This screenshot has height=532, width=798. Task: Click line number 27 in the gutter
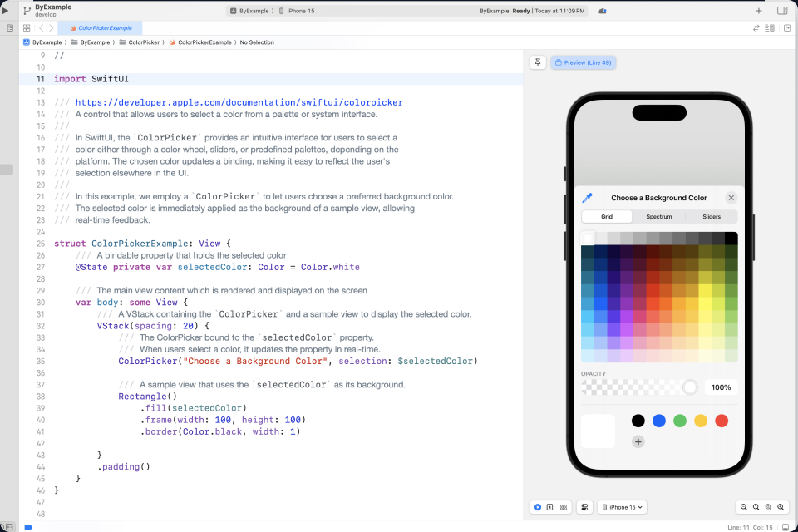coord(41,267)
